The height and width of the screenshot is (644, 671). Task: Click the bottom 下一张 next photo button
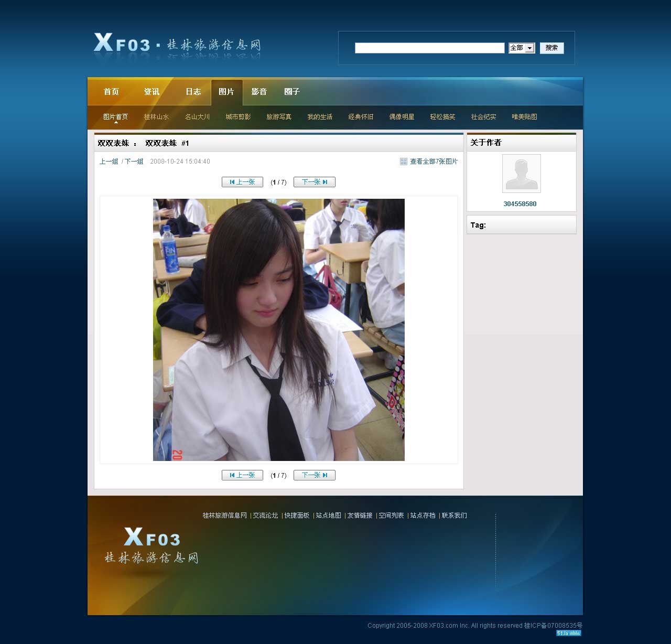coord(315,475)
